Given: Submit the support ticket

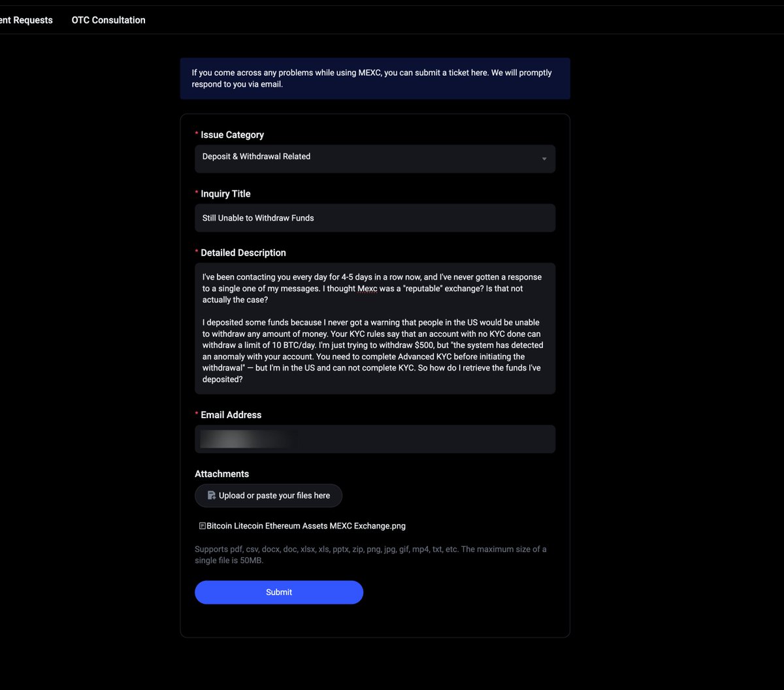Looking at the screenshot, I should click(279, 592).
